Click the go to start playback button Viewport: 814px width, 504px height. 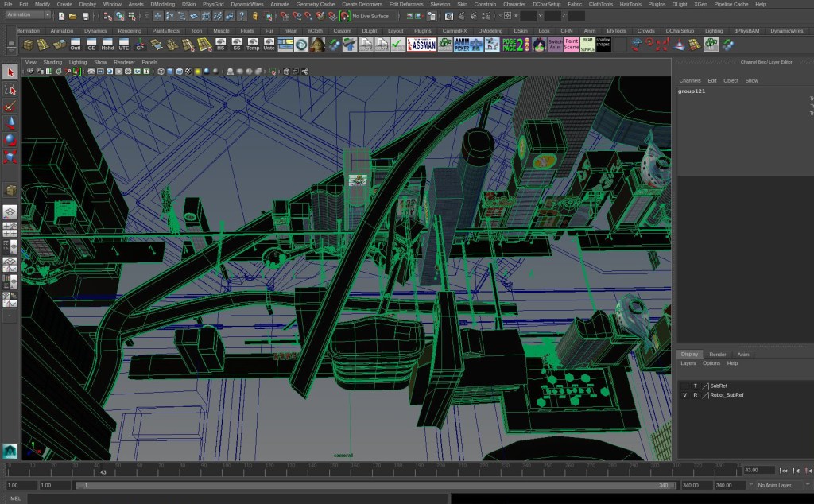785,471
